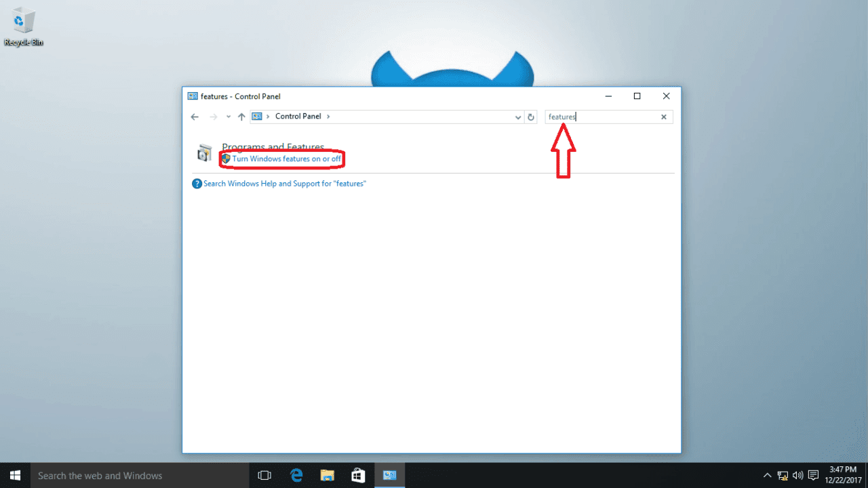Click the Start button
The height and width of the screenshot is (488, 868).
14,475
